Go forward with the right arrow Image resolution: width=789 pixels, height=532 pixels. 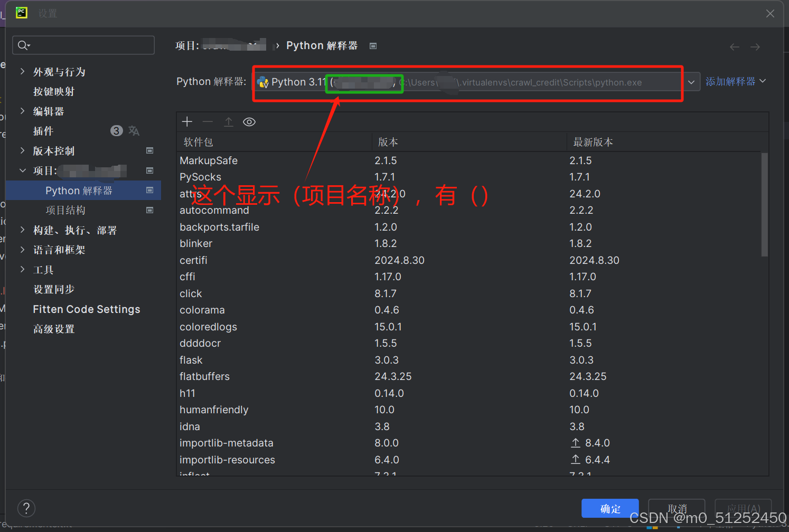pos(755,47)
